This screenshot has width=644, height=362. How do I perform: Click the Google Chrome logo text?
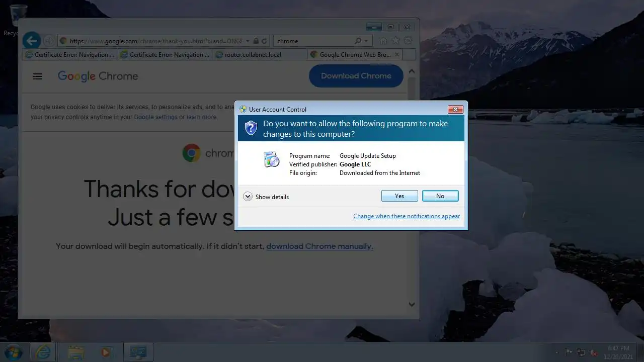(98, 76)
